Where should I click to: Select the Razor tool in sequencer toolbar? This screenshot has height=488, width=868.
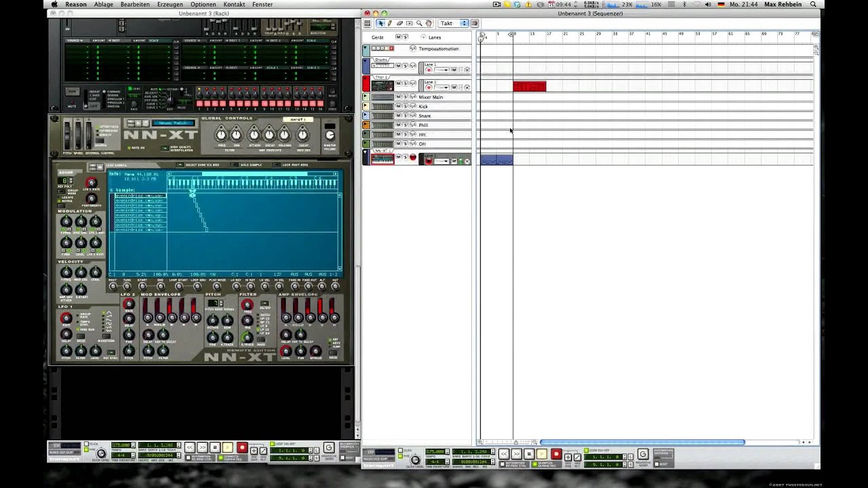click(x=409, y=23)
